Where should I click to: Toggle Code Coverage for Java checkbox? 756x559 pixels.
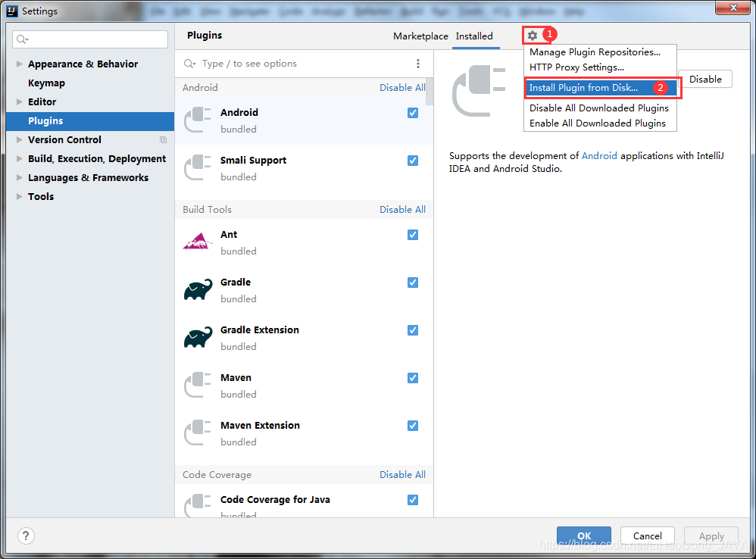click(413, 500)
